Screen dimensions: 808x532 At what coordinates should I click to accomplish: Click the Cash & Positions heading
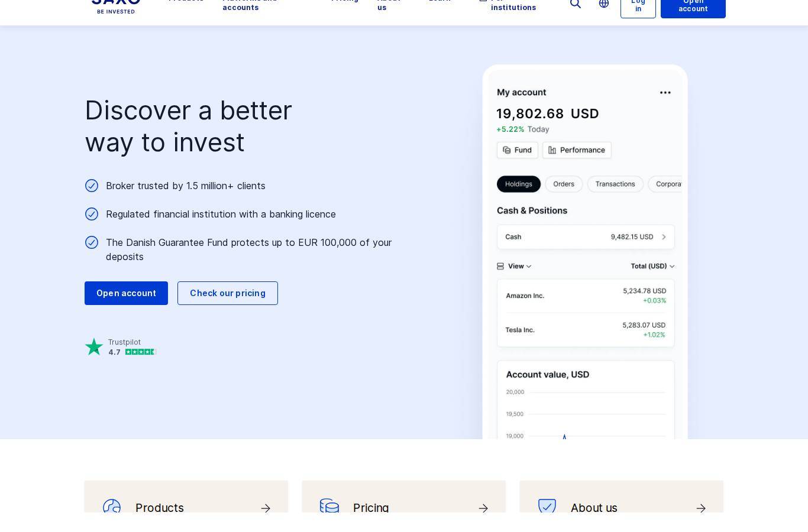(532, 210)
